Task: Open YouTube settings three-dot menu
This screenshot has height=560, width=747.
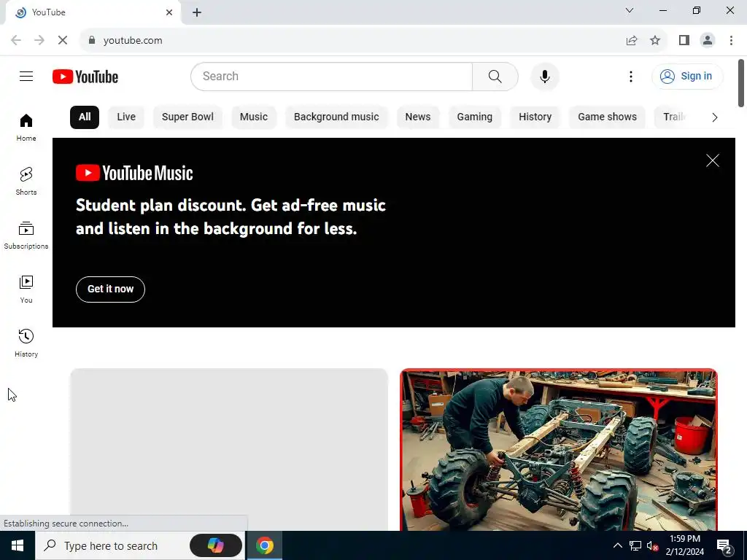Action: coord(631,76)
